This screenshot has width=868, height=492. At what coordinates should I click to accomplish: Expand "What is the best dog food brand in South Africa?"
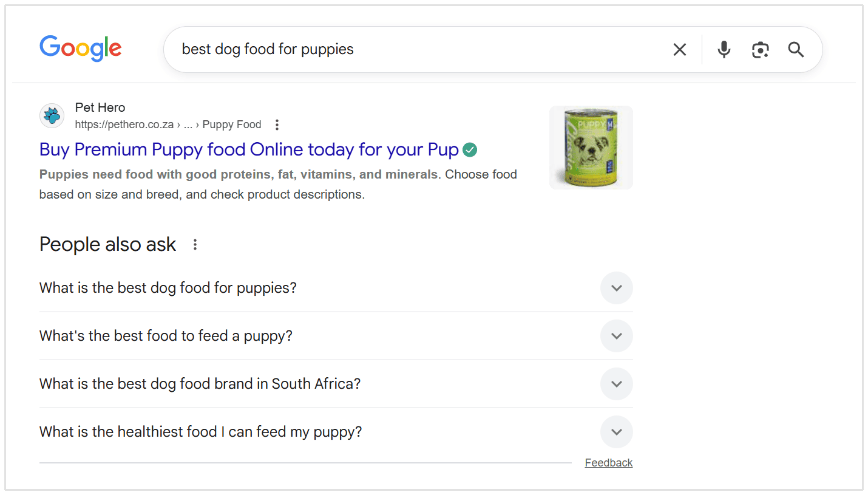click(616, 384)
